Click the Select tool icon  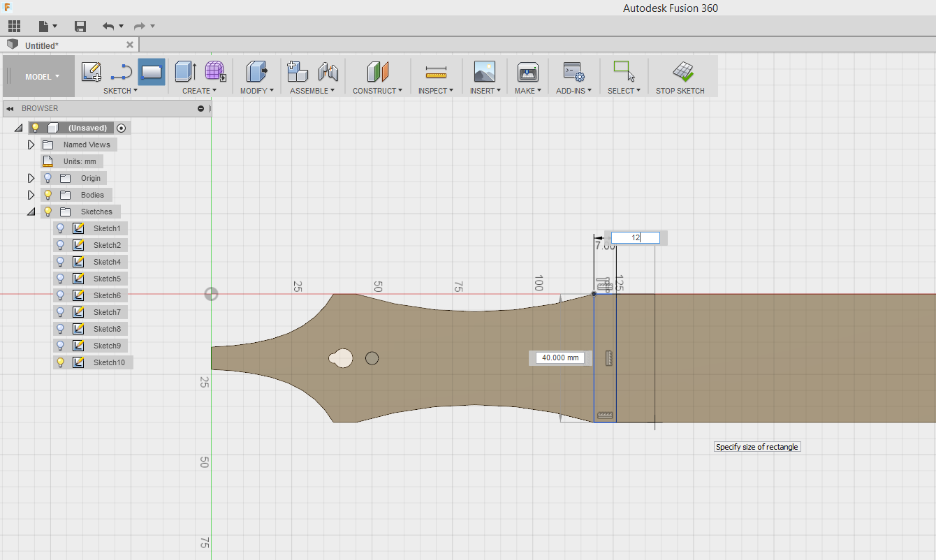click(x=624, y=71)
